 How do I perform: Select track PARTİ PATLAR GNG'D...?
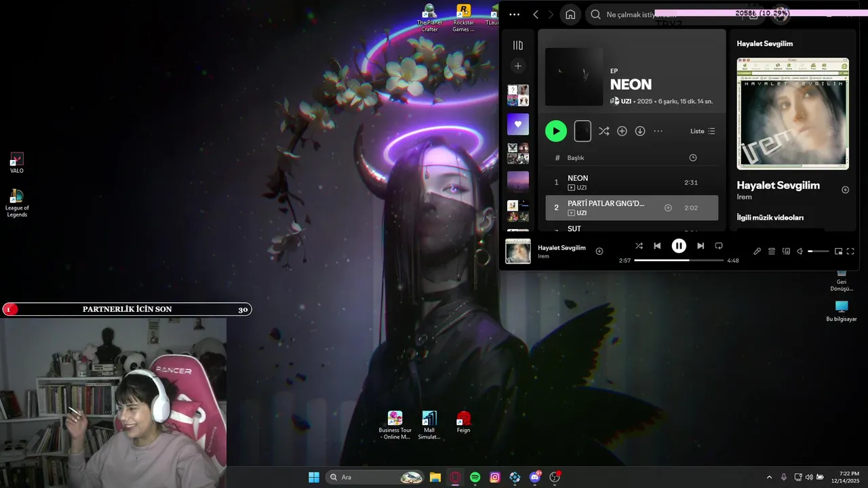coord(631,207)
